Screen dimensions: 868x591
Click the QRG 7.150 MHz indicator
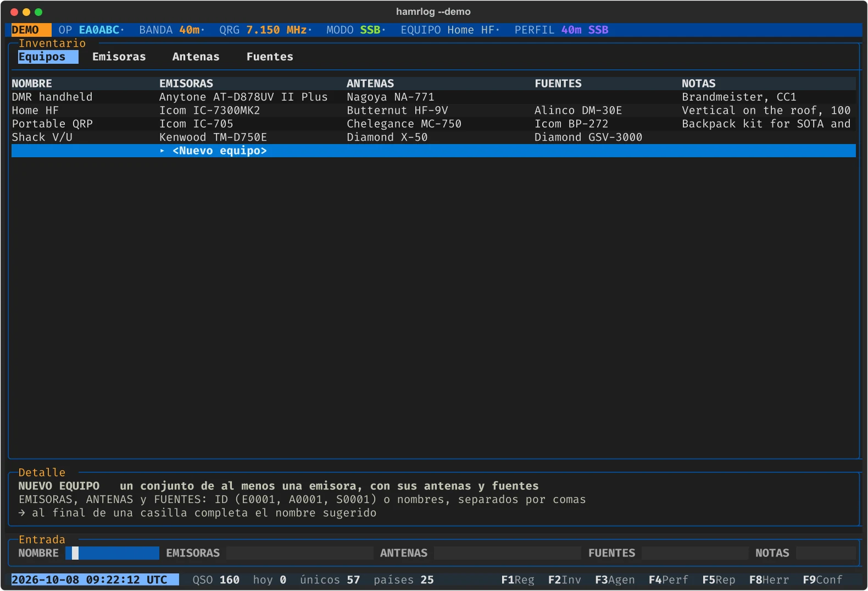tap(263, 30)
